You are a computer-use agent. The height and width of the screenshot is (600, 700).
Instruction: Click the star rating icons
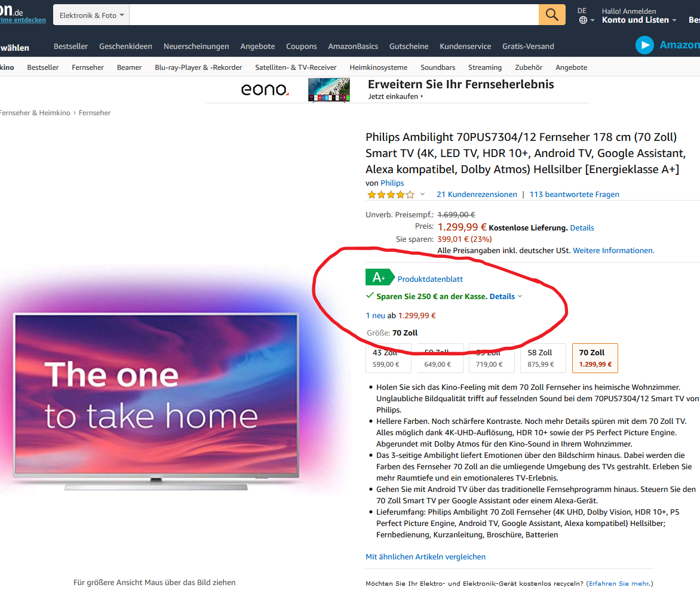click(390, 195)
